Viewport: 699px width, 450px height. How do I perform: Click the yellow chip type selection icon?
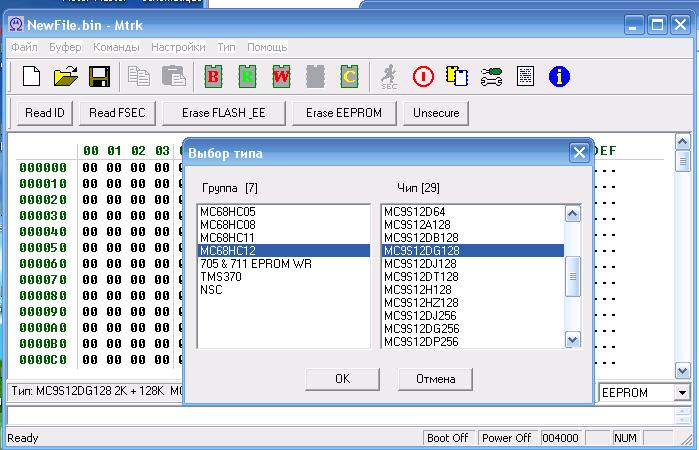[x=457, y=76]
